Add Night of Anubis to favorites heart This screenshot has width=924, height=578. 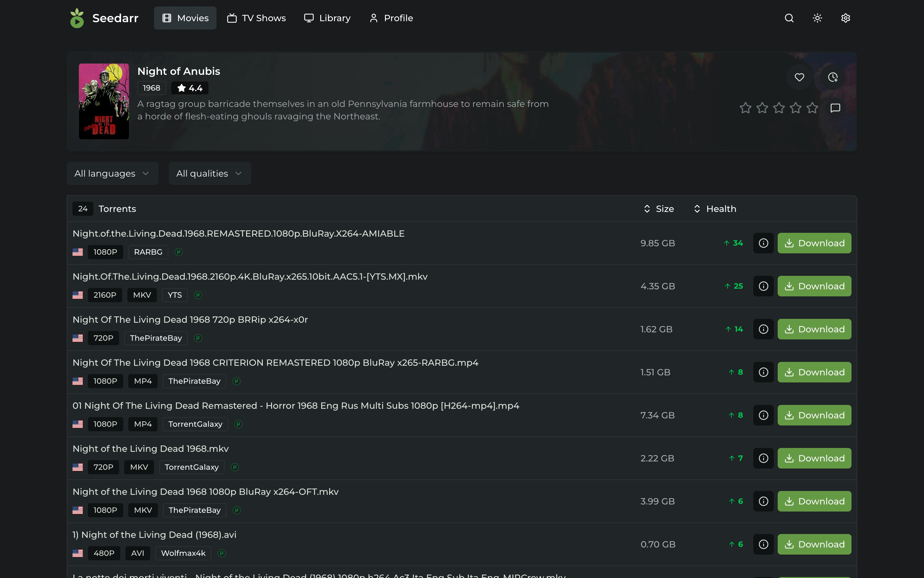point(799,77)
